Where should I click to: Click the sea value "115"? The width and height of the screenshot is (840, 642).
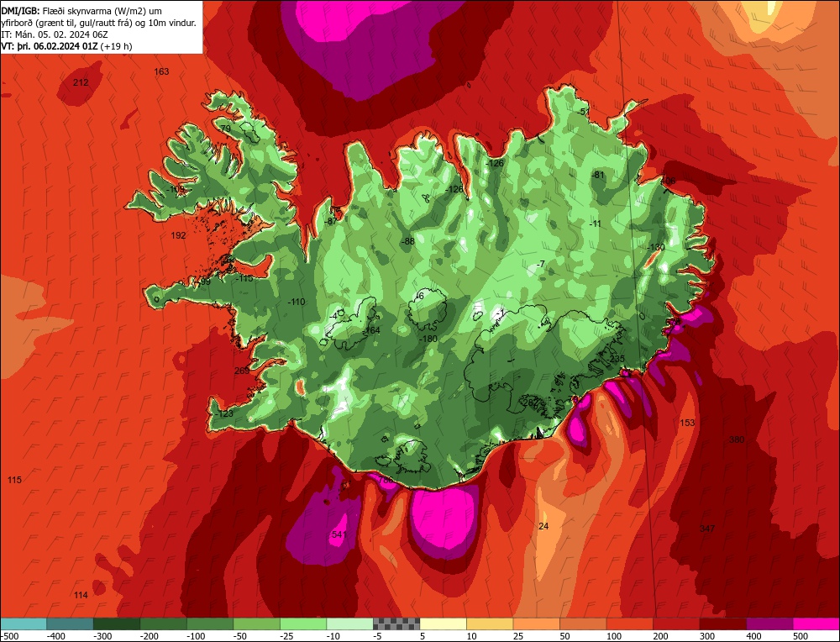14,480
